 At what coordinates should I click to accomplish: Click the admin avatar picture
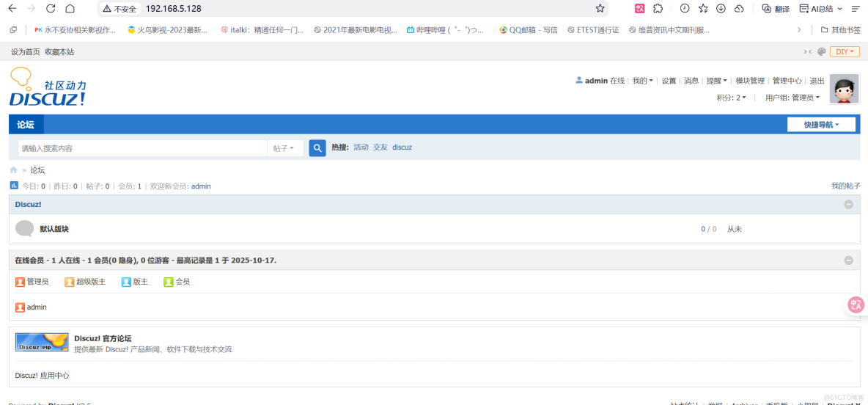tap(845, 89)
